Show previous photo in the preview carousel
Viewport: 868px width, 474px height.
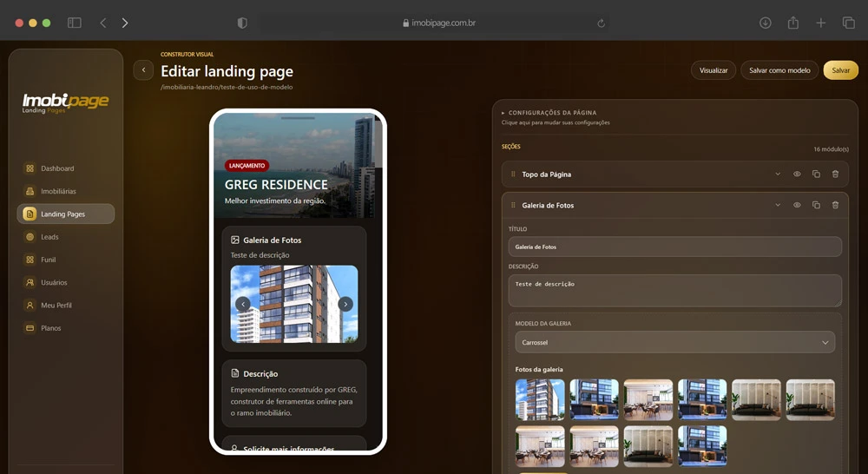[x=242, y=304]
